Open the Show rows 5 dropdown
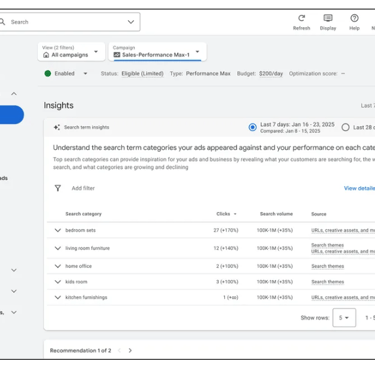 pos(344,318)
